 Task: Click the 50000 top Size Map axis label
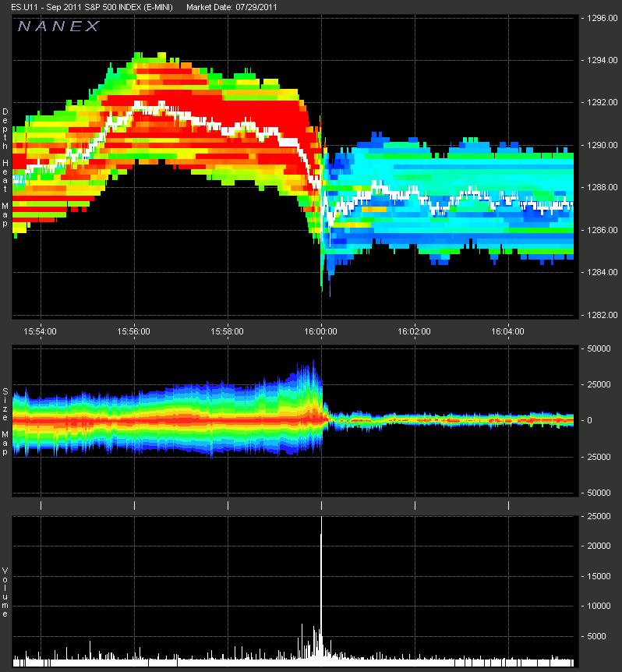point(599,348)
